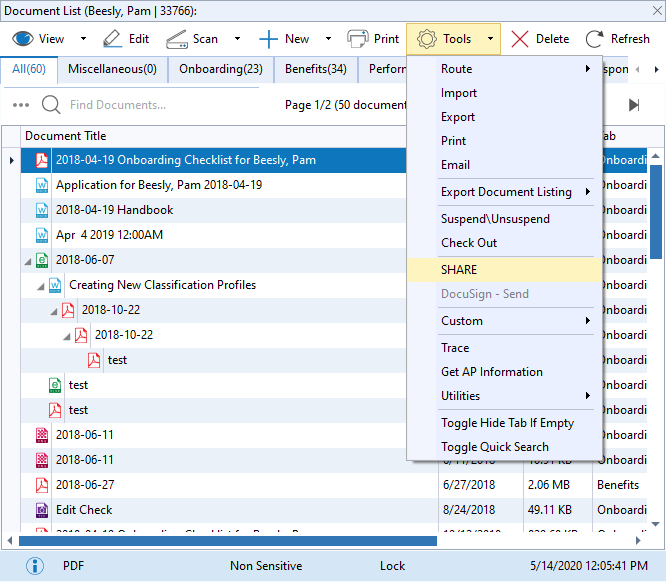Viewport: 666px width, 582px height.
Task: Select Suspend\Unsuspend menu item
Action: pos(505,219)
